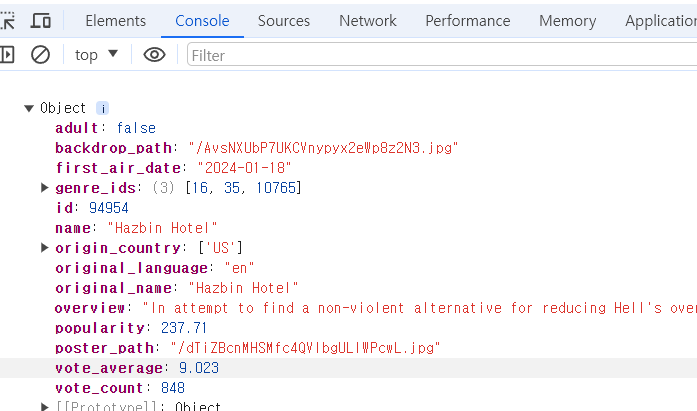This screenshot has width=697, height=411.
Task: Show the console sidebar panel icon
Action: [8, 55]
